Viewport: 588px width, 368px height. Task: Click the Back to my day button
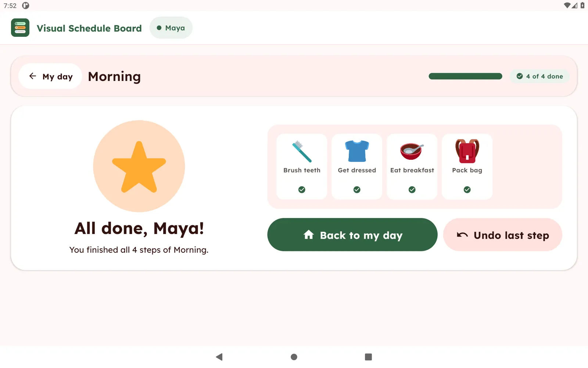[352, 235]
